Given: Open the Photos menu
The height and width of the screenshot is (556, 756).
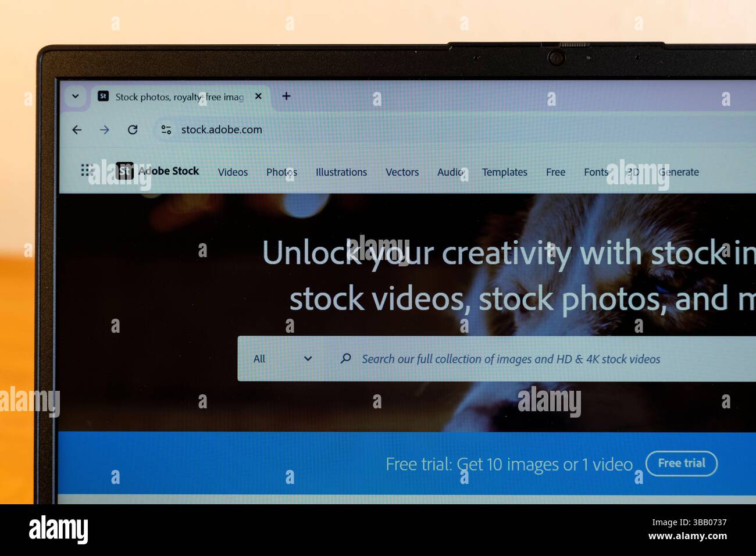Looking at the screenshot, I should (281, 172).
